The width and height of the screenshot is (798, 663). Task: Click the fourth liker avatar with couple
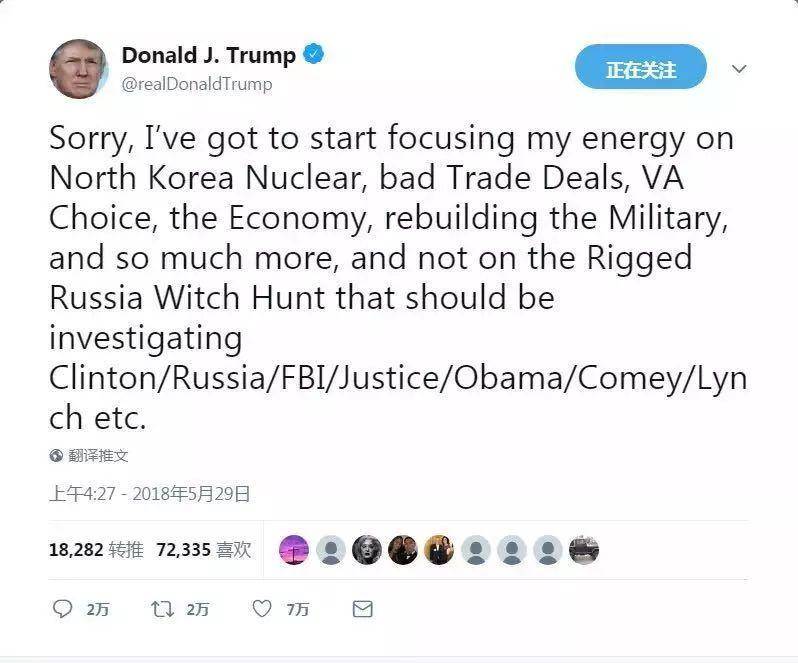(x=403, y=550)
